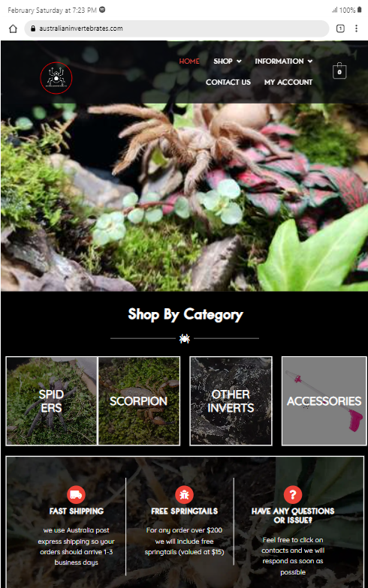Click the red question mark icon
368x588 pixels.
tap(293, 495)
